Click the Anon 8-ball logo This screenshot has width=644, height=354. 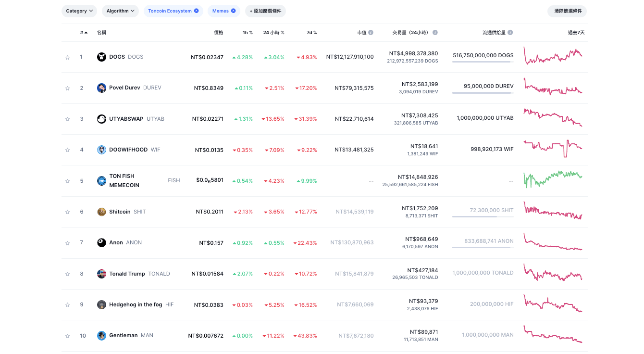101,242
